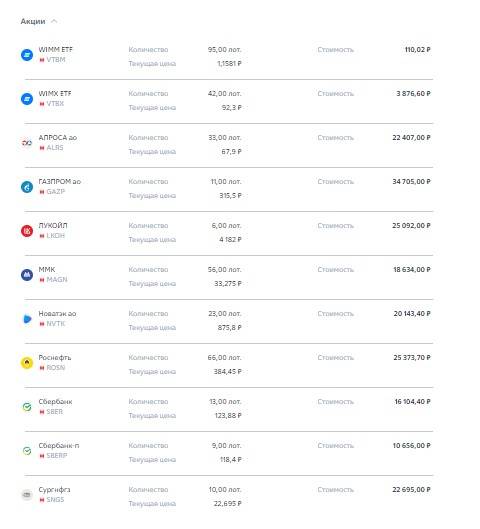The width and height of the screenshot is (480, 529).
Task: Click the ММК dark blue logo icon
Action: tap(27, 275)
